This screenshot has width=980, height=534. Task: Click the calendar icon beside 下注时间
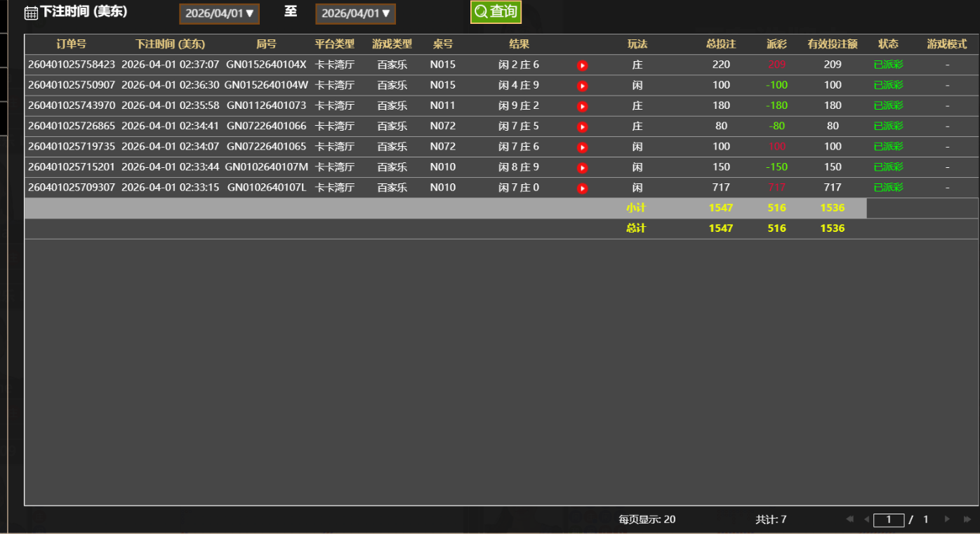tap(31, 13)
